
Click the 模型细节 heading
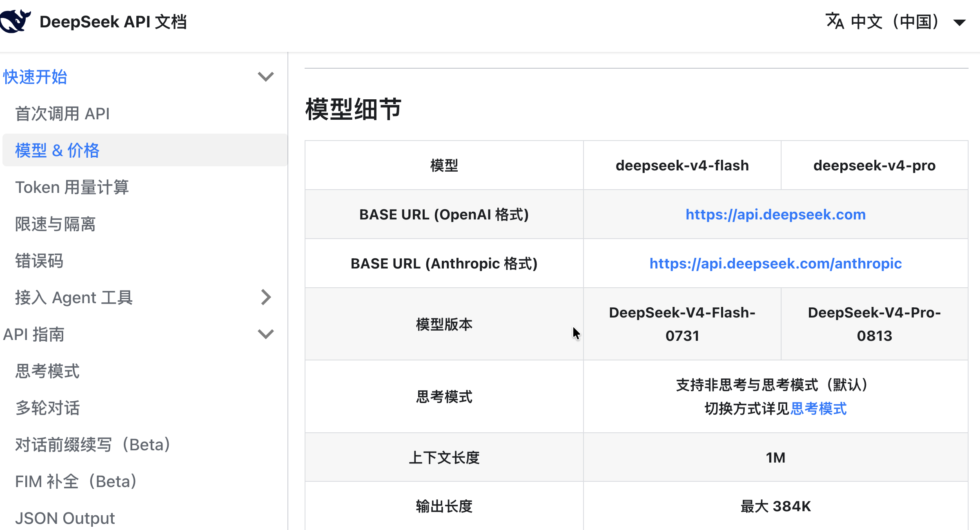[353, 109]
